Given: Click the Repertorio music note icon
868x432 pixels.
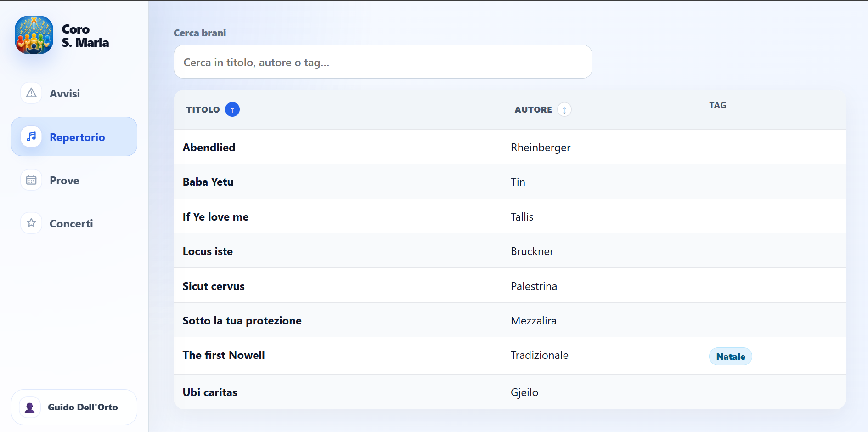Looking at the screenshot, I should (x=31, y=136).
